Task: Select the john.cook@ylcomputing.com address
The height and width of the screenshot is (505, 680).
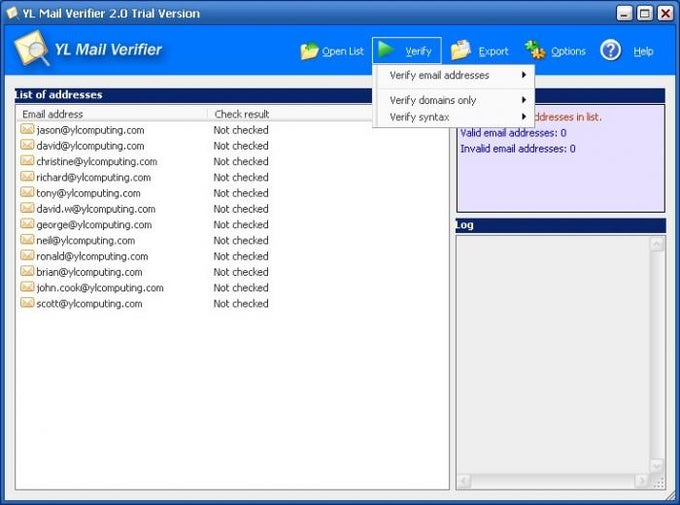Action: tap(100, 288)
